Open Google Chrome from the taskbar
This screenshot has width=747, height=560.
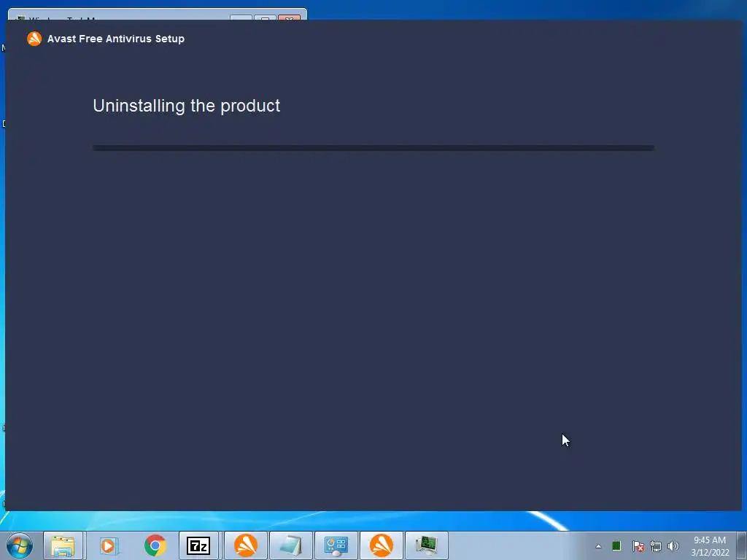click(155, 545)
